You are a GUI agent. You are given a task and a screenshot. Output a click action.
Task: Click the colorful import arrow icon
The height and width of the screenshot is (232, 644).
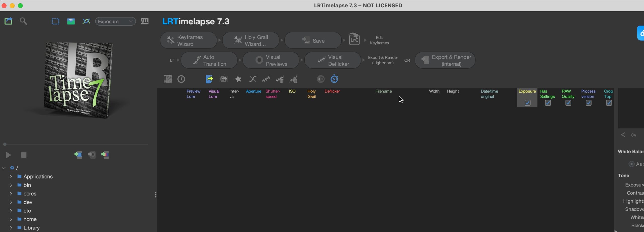(x=105, y=155)
